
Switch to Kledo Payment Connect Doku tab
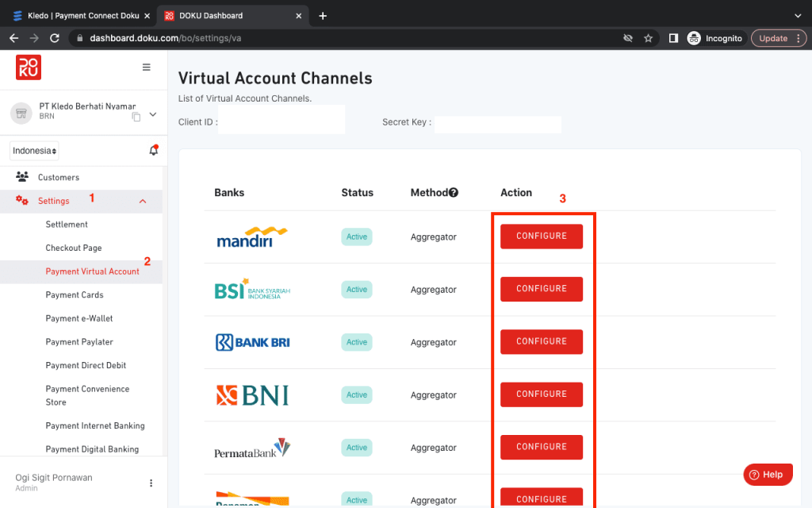tap(82, 16)
